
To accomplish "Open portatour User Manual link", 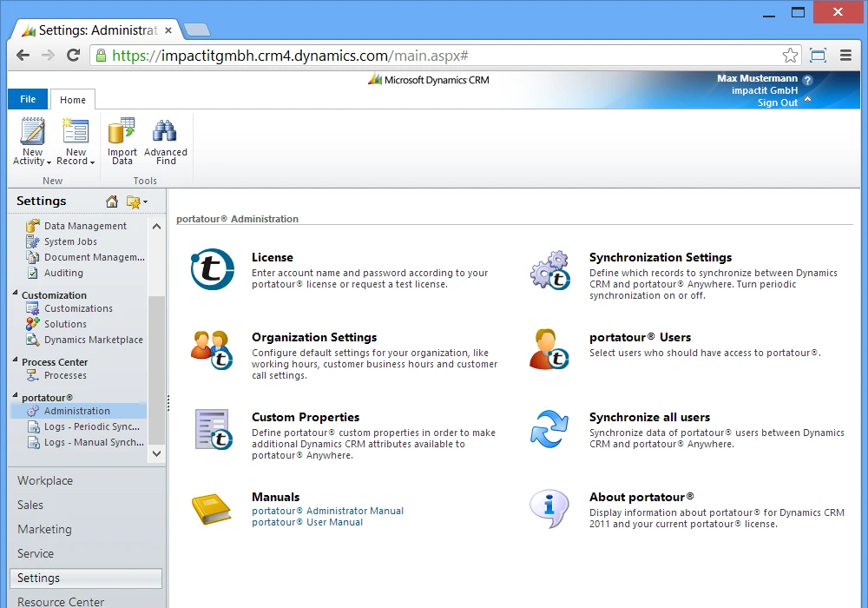I will (307, 522).
